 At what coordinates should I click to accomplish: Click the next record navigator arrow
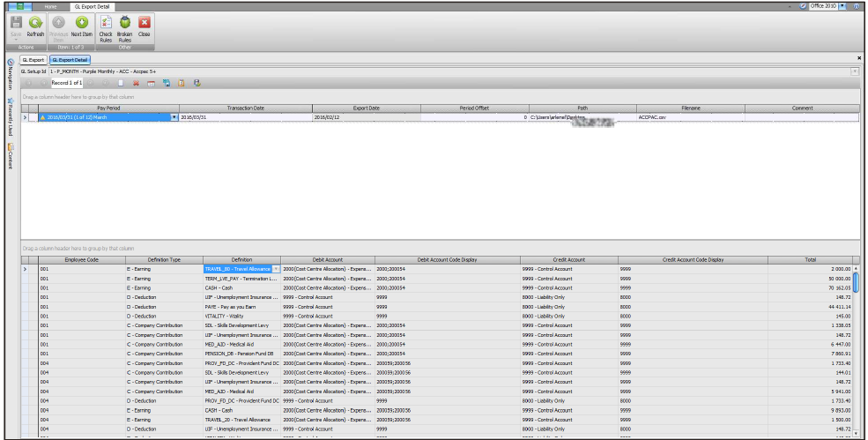[x=90, y=83]
